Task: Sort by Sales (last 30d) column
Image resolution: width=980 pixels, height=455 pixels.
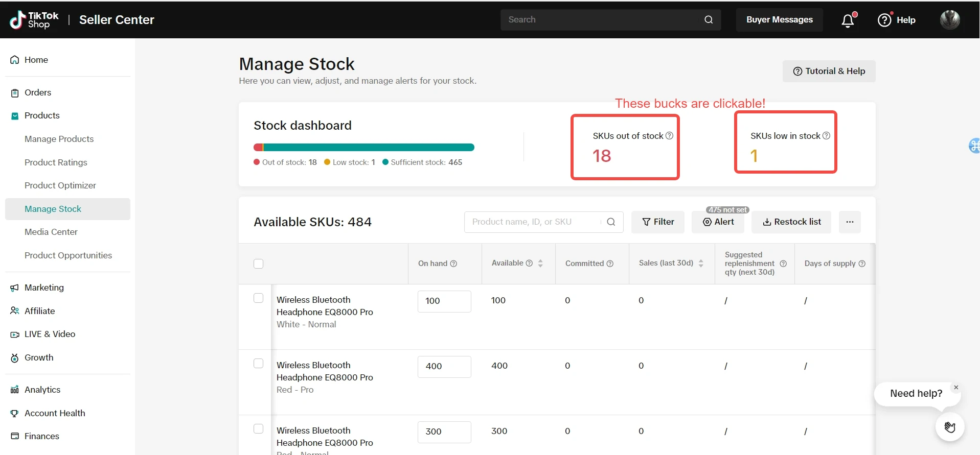Action: pos(701,264)
